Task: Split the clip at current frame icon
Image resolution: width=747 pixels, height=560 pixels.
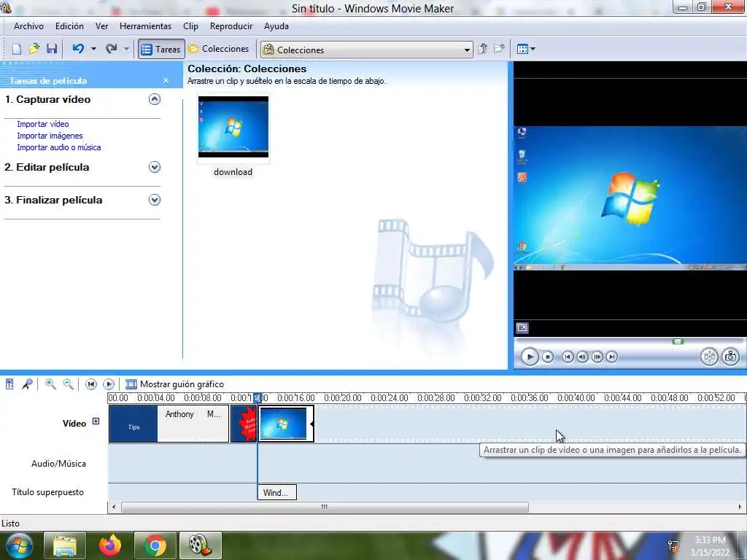Action: (709, 357)
